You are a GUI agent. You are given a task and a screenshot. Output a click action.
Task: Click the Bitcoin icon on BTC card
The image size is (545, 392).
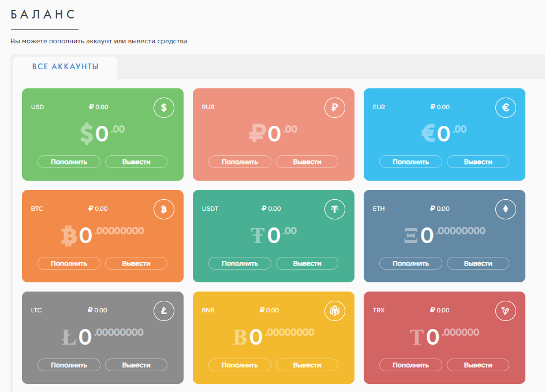tap(164, 209)
